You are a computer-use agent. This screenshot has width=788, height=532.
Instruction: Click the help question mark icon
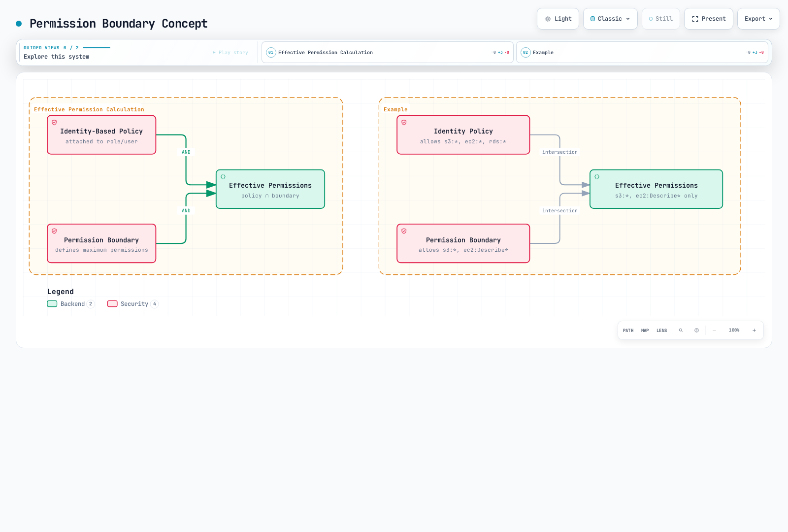pyautogui.click(x=696, y=331)
